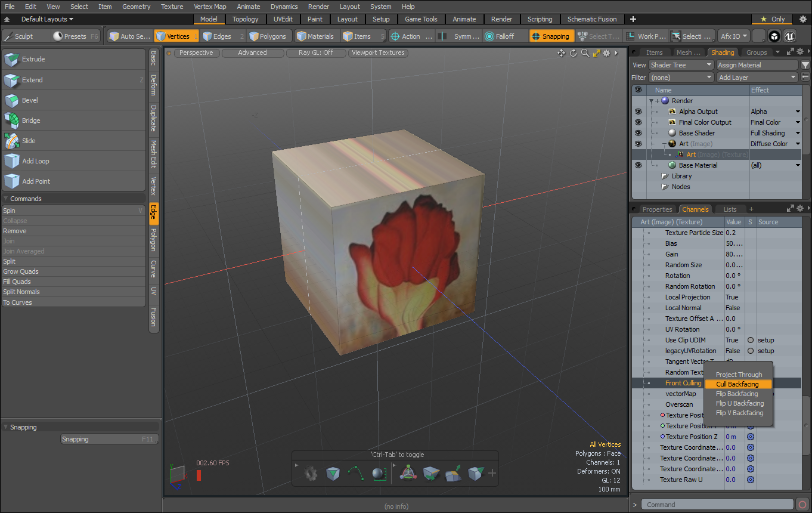Image resolution: width=812 pixels, height=513 pixels.
Task: Toggle visibility of Base Shader layer
Action: (638, 133)
